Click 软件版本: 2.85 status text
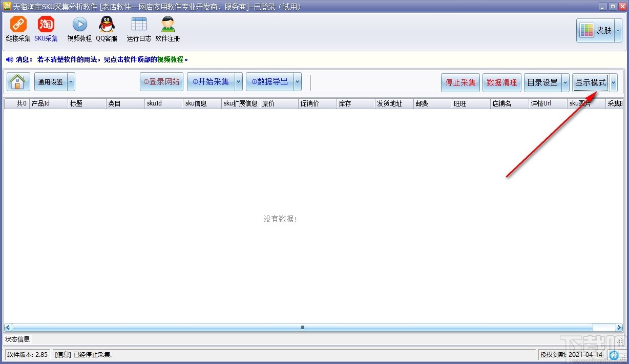The image size is (629, 364). pos(27,354)
